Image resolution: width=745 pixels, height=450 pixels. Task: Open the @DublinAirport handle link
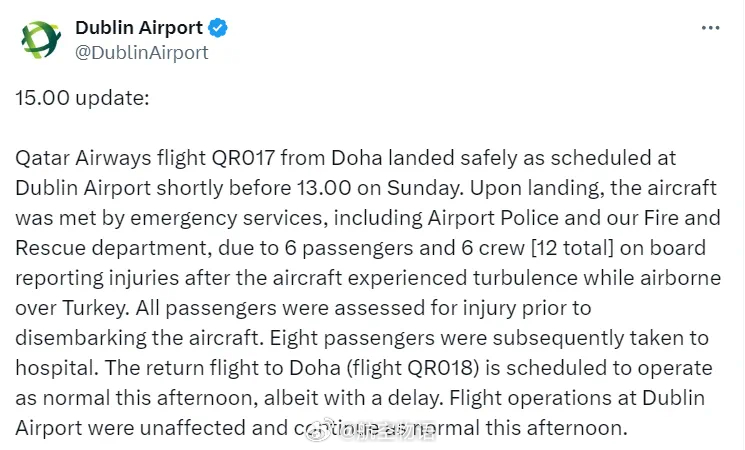coord(142,52)
